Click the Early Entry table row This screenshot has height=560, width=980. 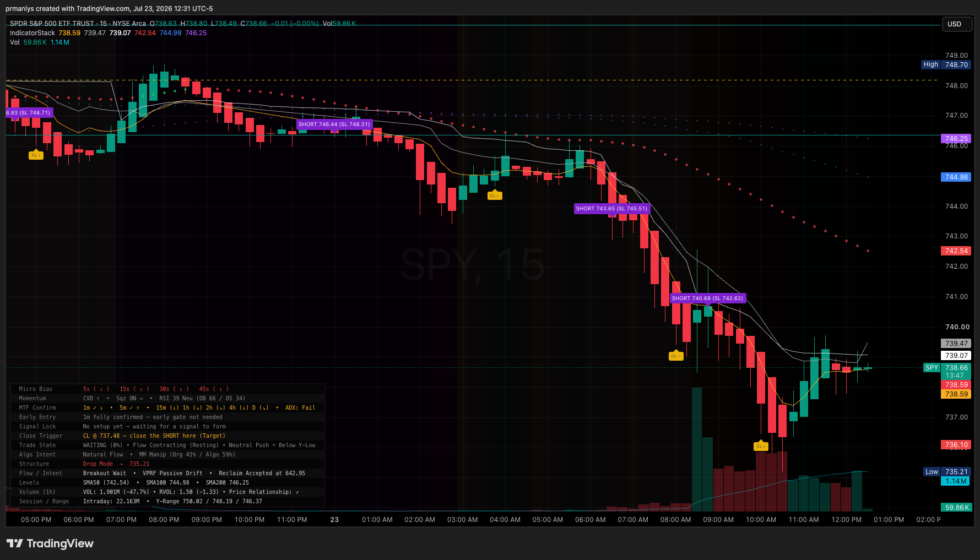coord(167,417)
